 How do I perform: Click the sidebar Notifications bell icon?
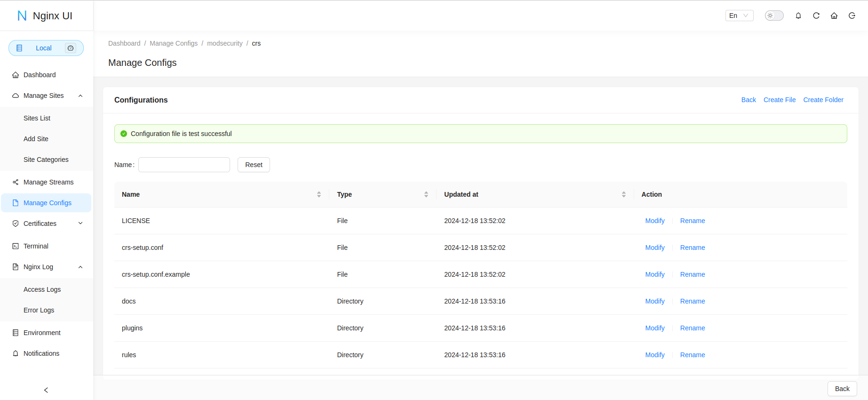pos(16,353)
